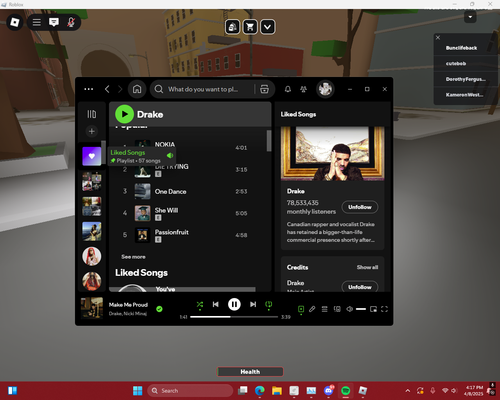The image size is (500, 400).
Task: Open Spotify three-dot menu
Action: click(x=89, y=89)
